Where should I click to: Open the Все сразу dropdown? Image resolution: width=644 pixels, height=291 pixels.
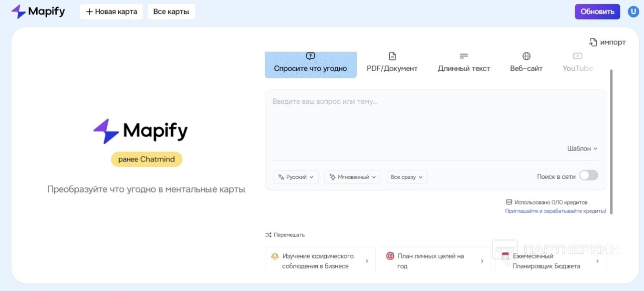click(407, 177)
